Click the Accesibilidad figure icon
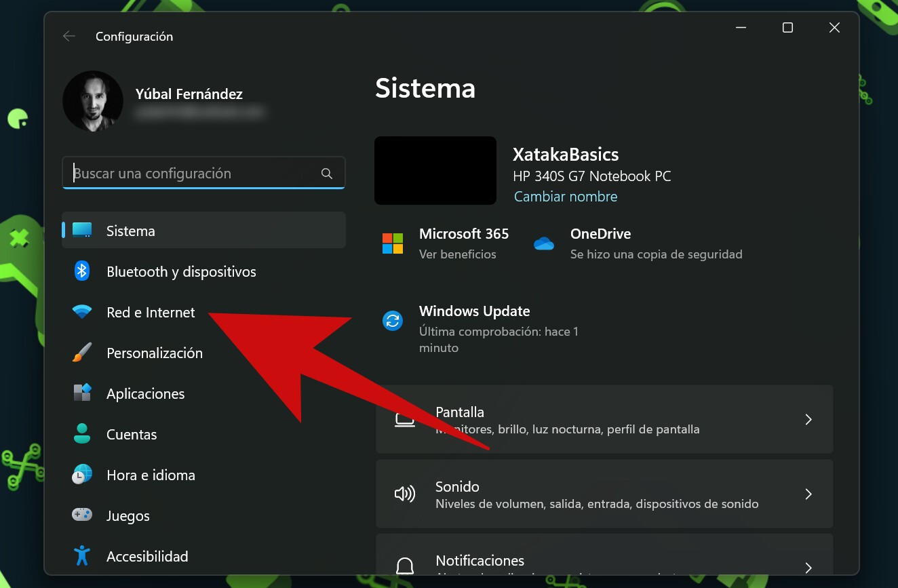Viewport: 898px width, 588px height. (82, 556)
